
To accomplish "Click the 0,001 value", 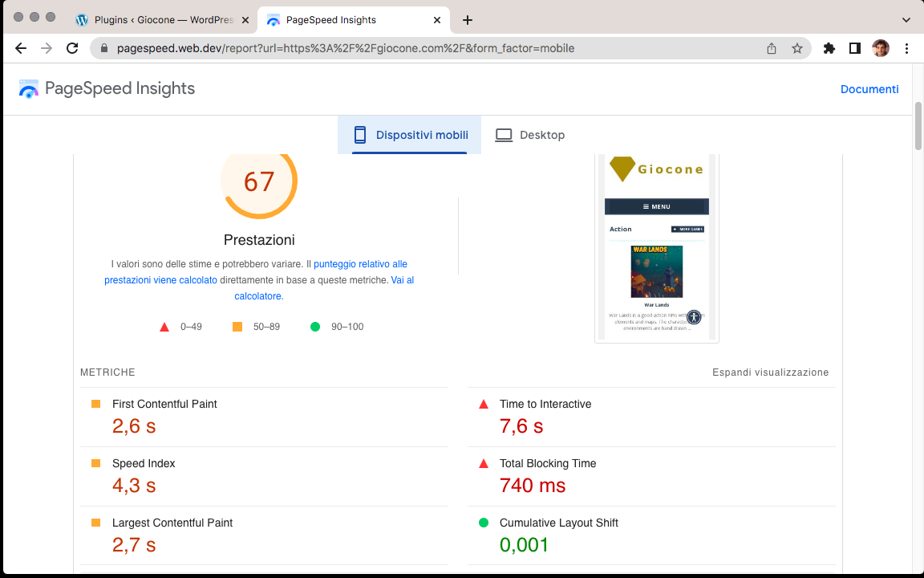I will pyautogui.click(x=524, y=544).
